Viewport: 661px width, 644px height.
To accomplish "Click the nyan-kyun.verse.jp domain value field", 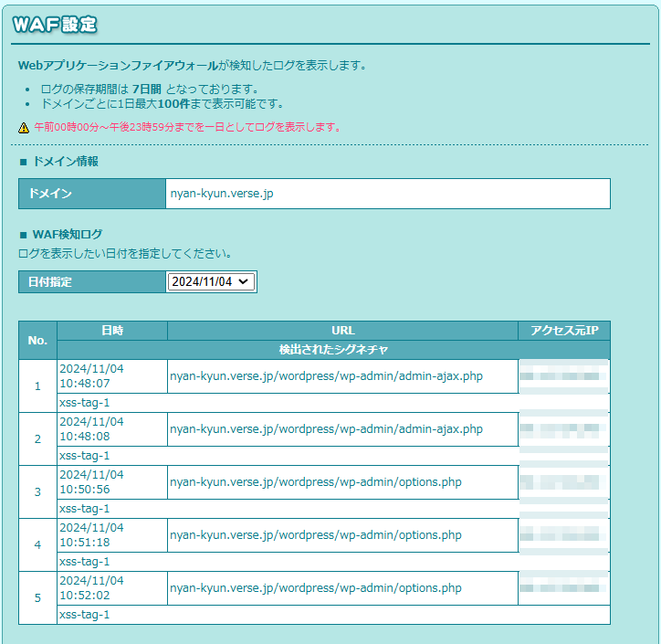I will pyautogui.click(x=387, y=194).
